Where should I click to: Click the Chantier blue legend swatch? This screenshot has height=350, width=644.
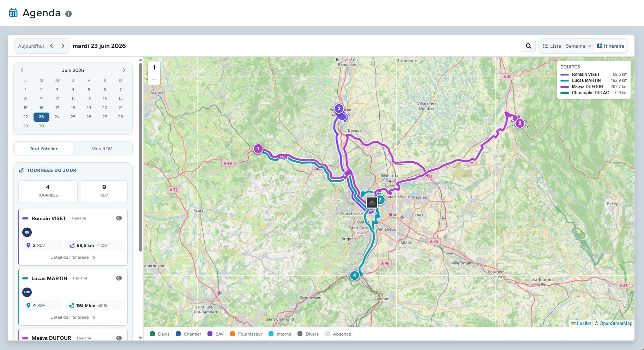pos(178,334)
